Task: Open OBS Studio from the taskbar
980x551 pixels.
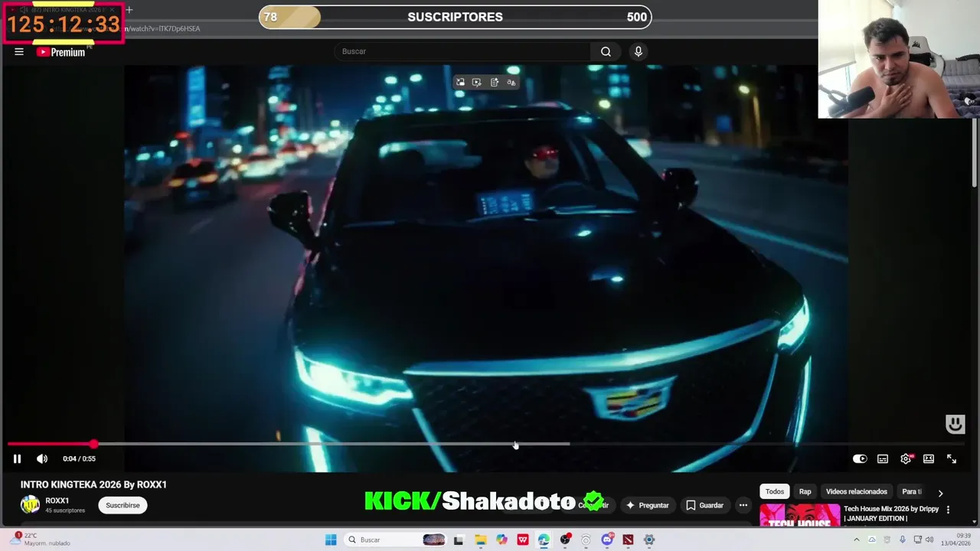Action: click(565, 540)
